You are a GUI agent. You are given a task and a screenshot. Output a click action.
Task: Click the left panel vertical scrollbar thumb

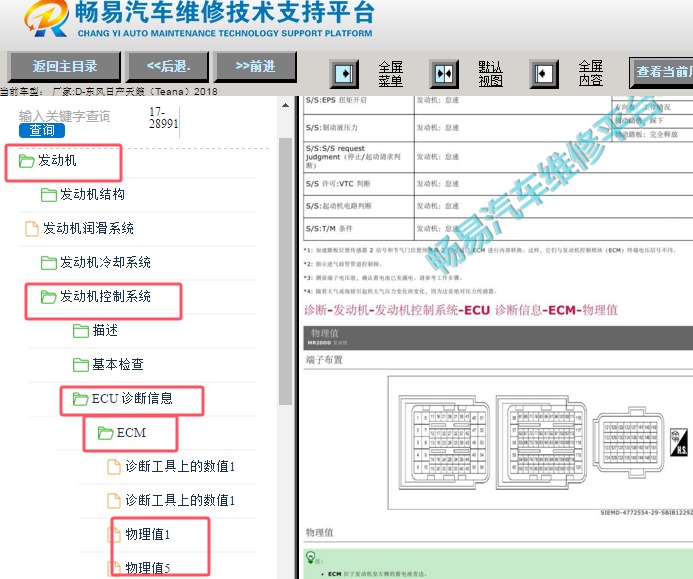click(286, 271)
